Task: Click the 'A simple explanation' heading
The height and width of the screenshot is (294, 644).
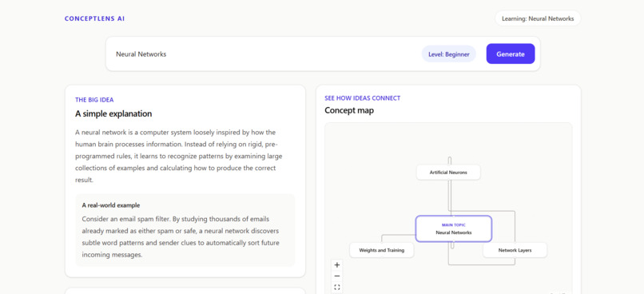Action: [113, 113]
